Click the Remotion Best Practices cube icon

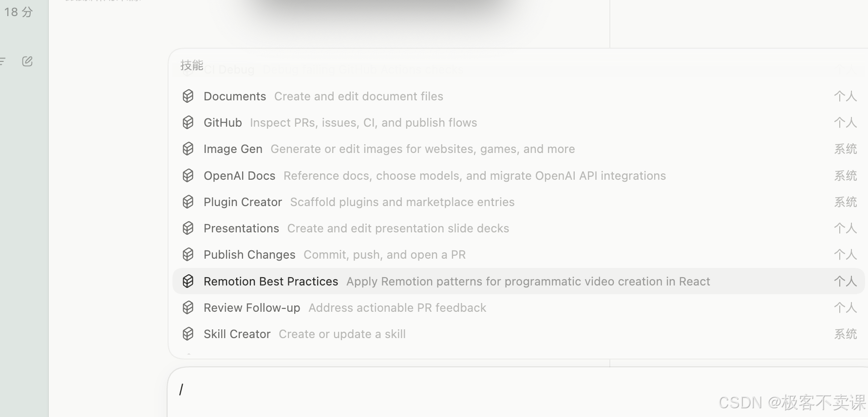pyautogui.click(x=188, y=281)
